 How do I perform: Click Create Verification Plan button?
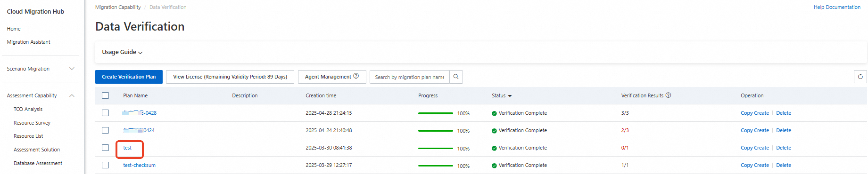coord(129,77)
